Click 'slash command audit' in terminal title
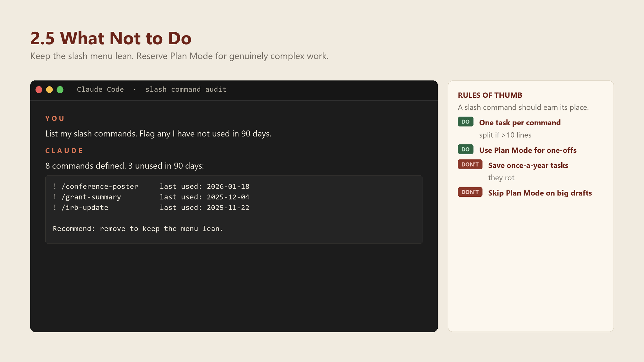The width and height of the screenshot is (644, 362). [x=186, y=90]
